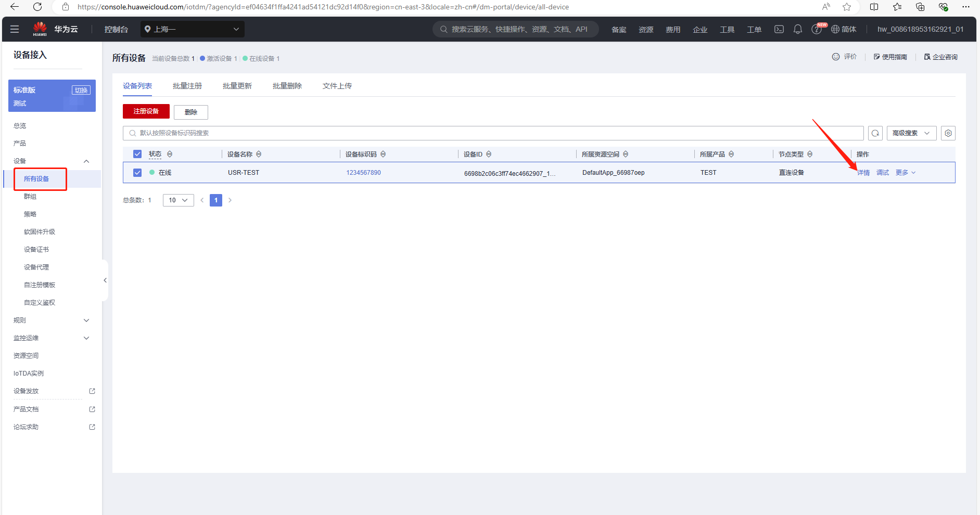
Task: Click the notification bell icon
Action: pos(797,29)
